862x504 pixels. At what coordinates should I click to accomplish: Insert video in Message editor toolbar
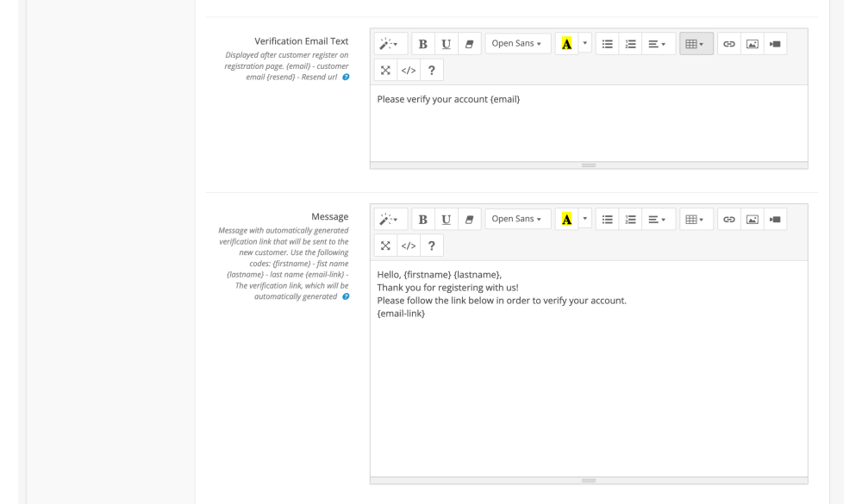click(775, 220)
